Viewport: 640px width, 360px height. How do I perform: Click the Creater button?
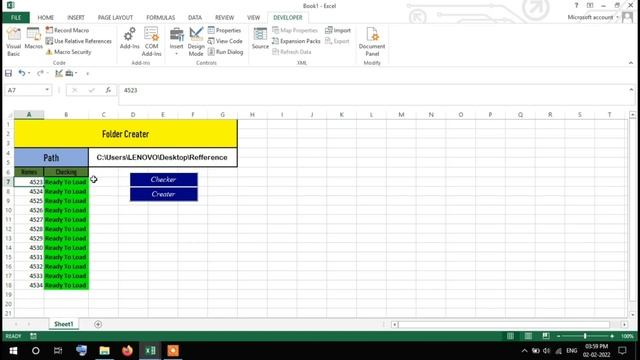pos(164,194)
